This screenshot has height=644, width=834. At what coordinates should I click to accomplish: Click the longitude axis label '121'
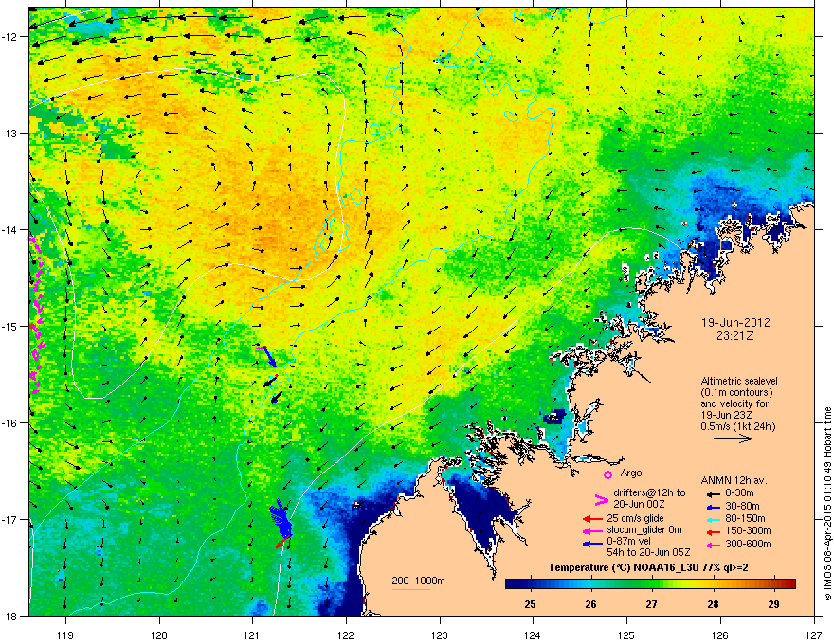coord(252,635)
